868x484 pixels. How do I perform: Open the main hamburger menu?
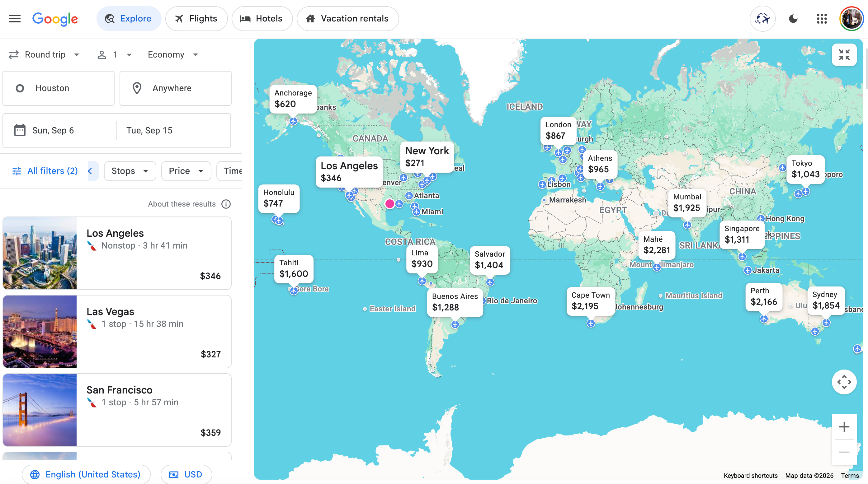pyautogui.click(x=15, y=19)
